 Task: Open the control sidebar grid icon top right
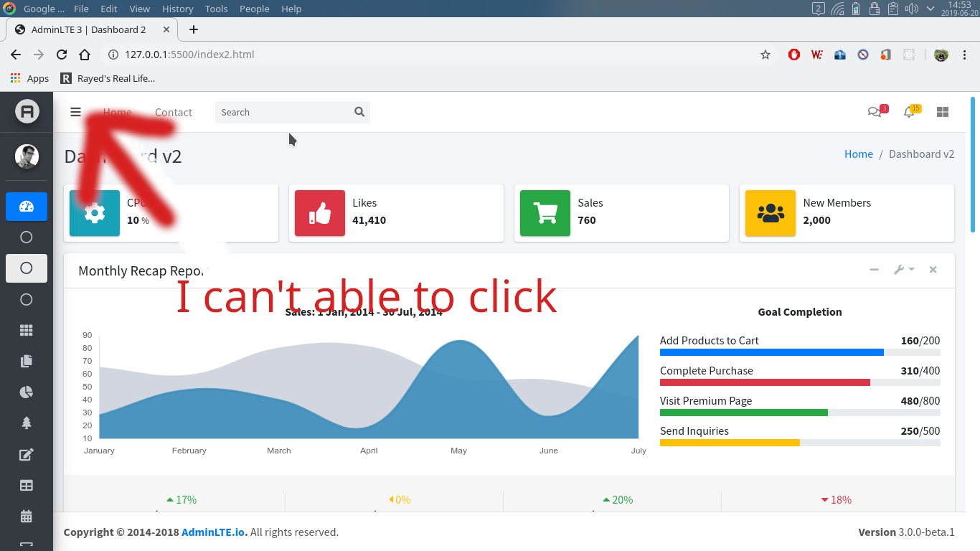click(942, 112)
